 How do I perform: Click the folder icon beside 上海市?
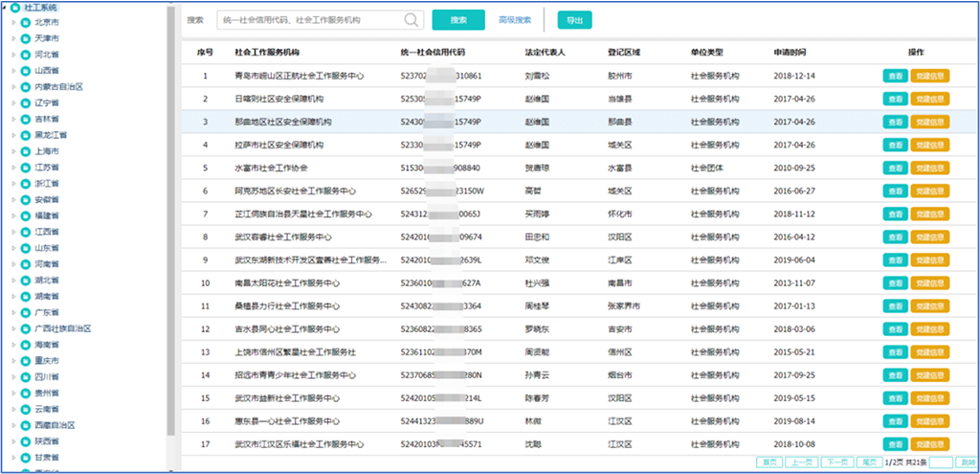26,151
